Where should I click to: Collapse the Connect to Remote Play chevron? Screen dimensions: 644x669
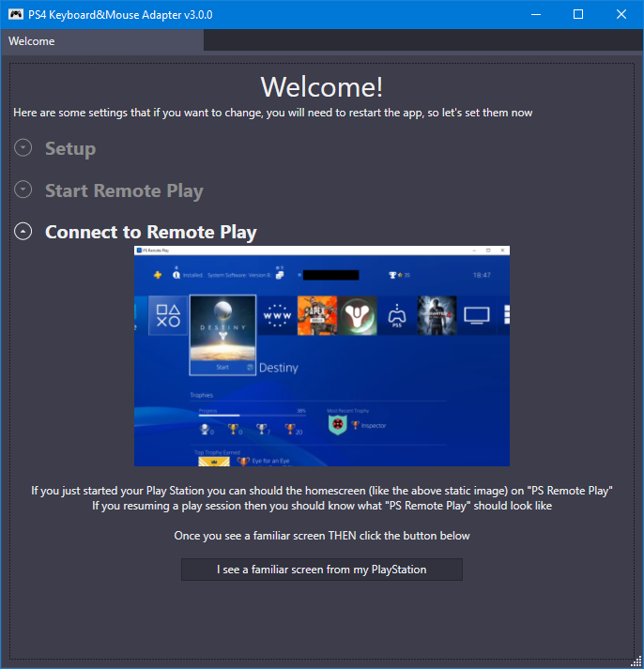pyautogui.click(x=23, y=232)
